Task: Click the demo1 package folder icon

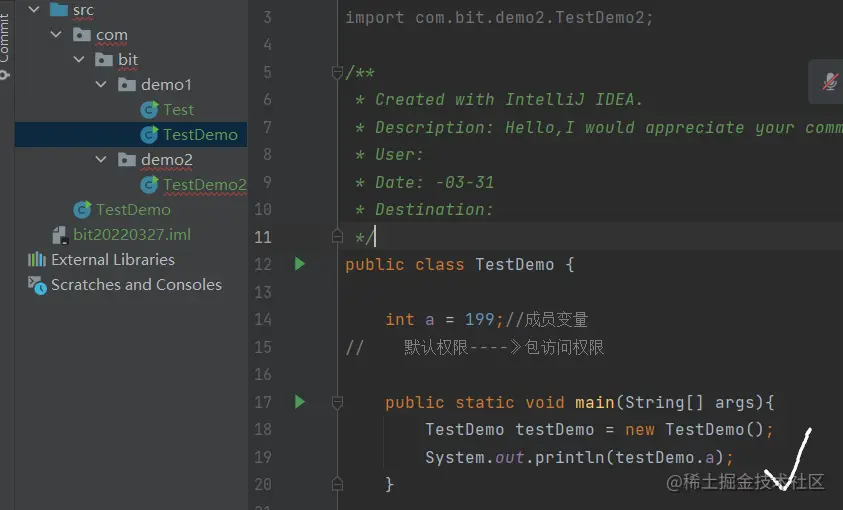Action: click(127, 84)
